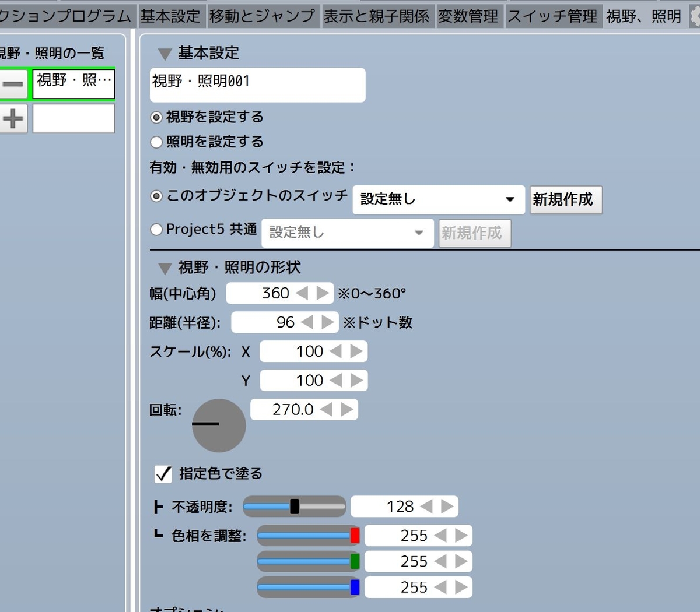Increase blue hue value with right arrow
700x612 pixels.
click(x=461, y=587)
